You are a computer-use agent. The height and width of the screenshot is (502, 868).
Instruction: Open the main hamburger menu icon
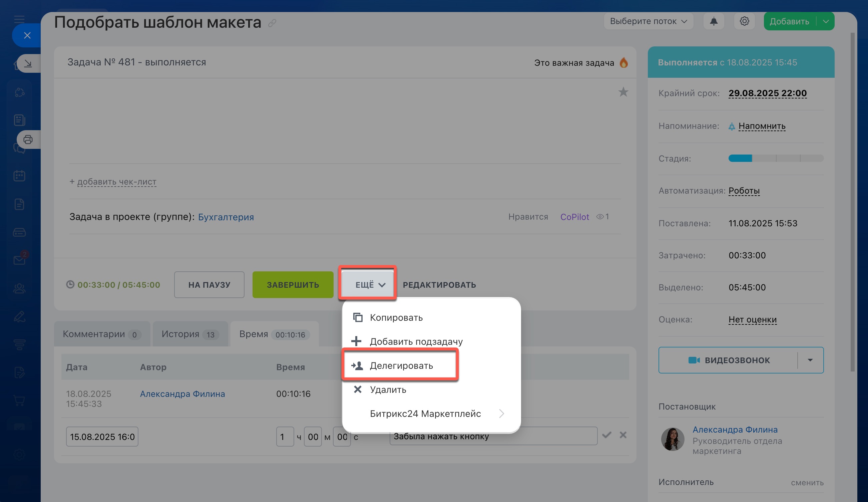19,19
